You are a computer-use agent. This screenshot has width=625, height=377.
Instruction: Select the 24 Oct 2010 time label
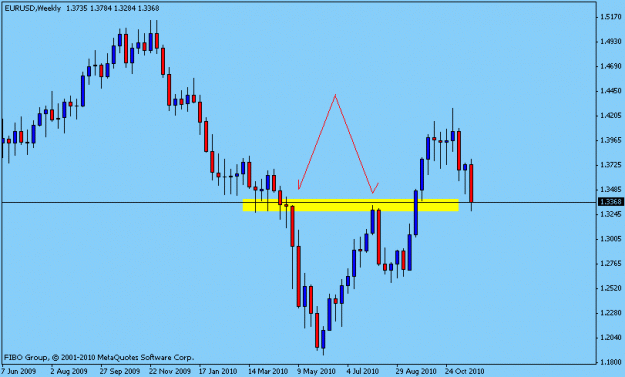[465, 371]
